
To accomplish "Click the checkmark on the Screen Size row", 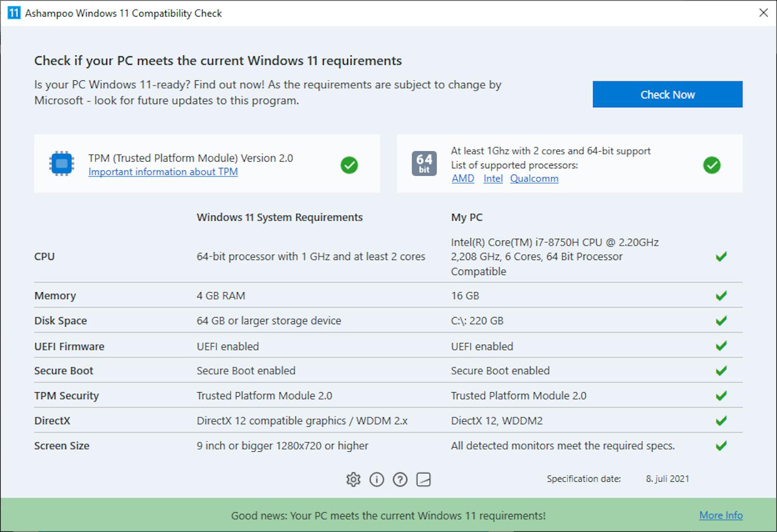I will [x=721, y=445].
